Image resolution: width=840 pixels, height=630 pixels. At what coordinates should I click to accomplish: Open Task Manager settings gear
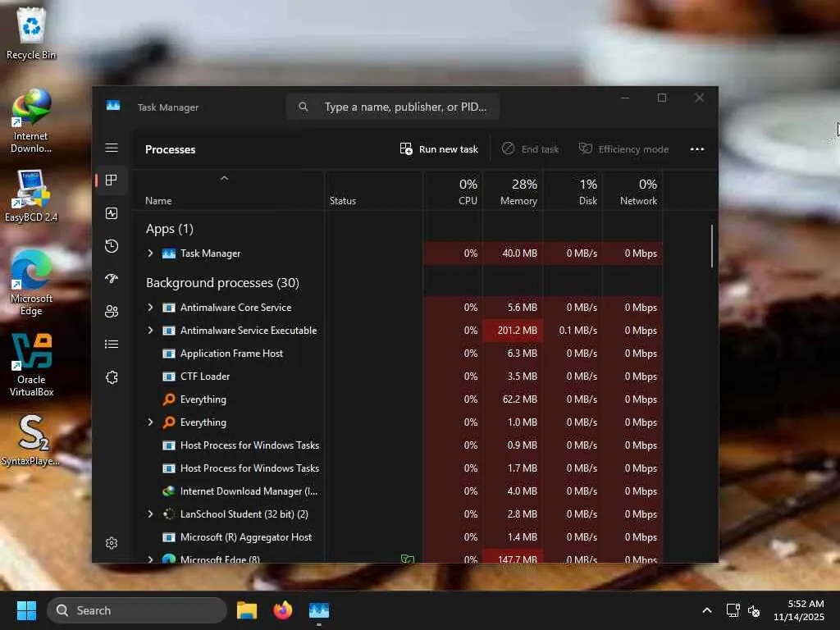click(x=112, y=543)
